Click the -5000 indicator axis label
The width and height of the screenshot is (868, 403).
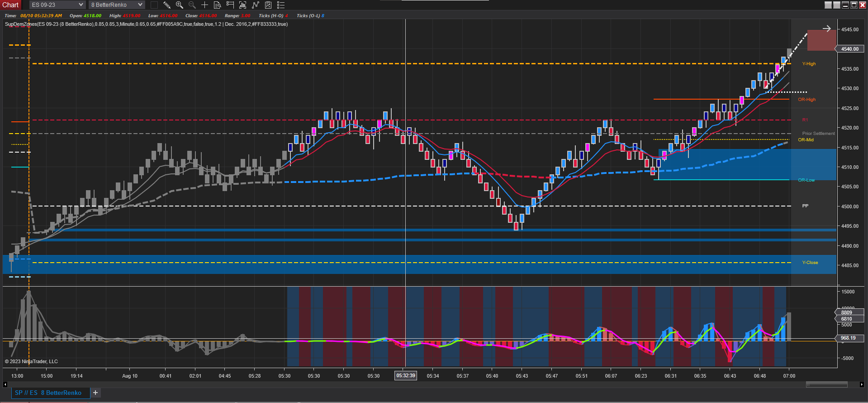[x=847, y=358]
